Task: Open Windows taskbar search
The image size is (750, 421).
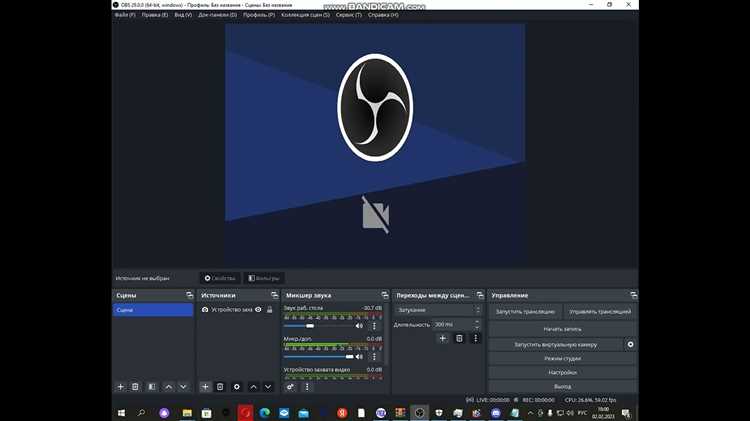Action: 141,413
